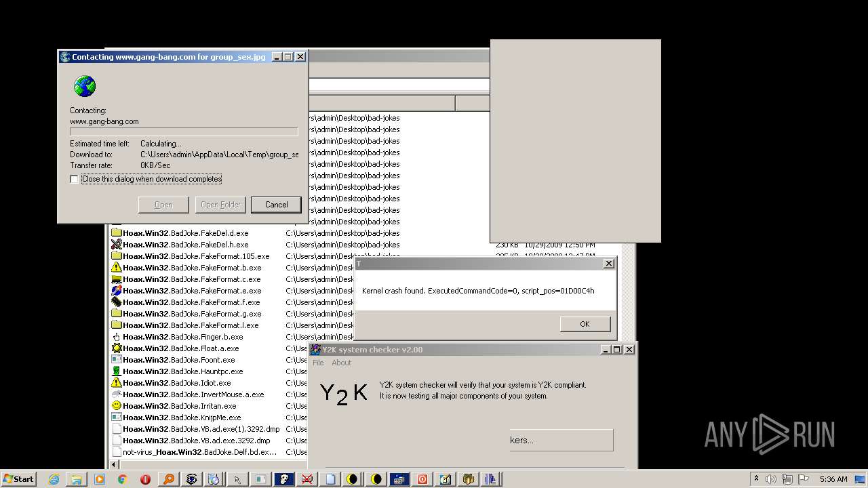Click the Idiot.exe warning icon
The image size is (868, 488).
pos(117,383)
